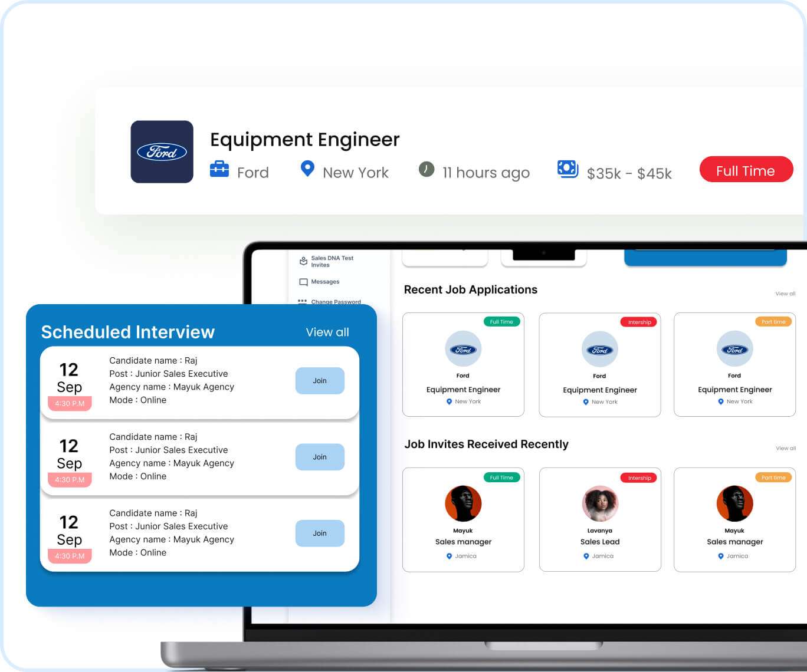This screenshot has width=807, height=672.
Task: Click the Ford logo in the Intership application card
Action: click(x=600, y=350)
